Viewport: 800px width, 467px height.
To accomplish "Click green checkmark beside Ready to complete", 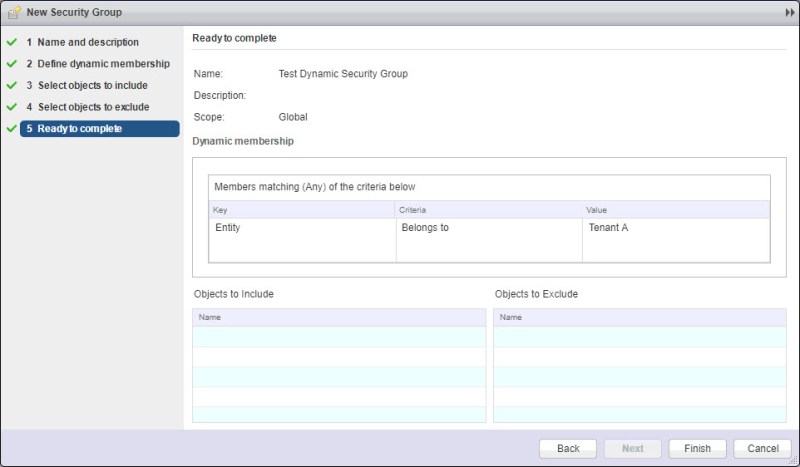I will (12, 129).
